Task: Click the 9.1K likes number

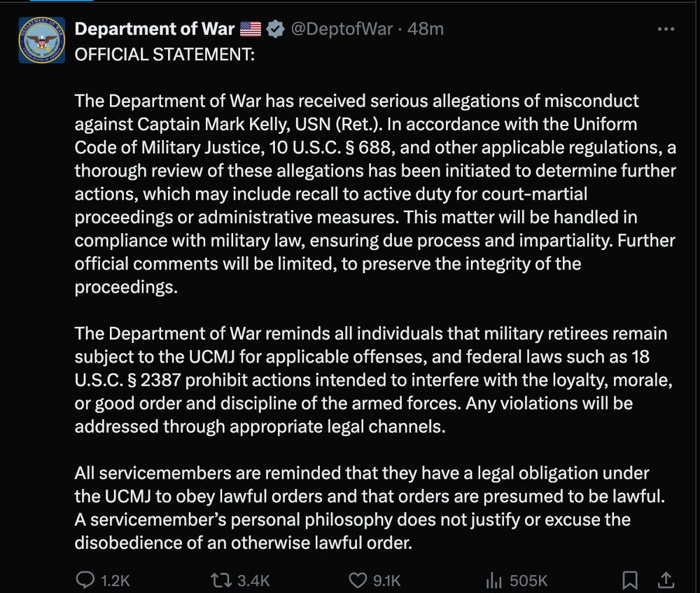Action: pos(386,581)
